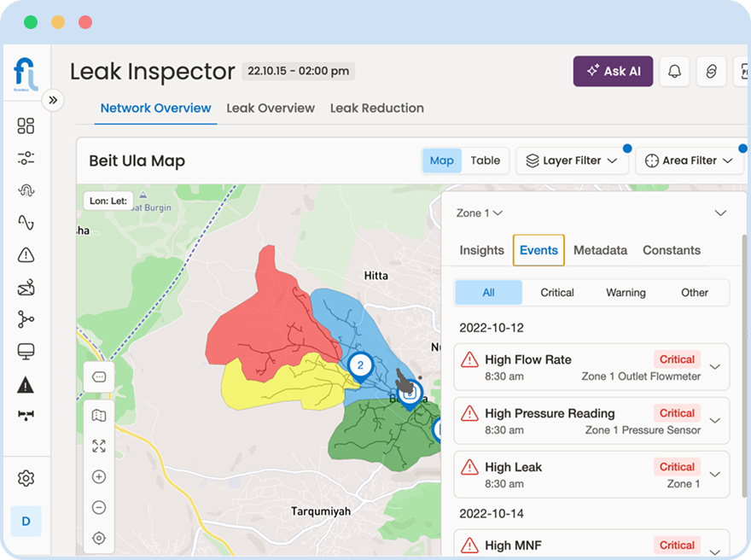This screenshot has height=560, width=751.
Task: Open the dashboard grid view from sidebar
Action: 26,125
